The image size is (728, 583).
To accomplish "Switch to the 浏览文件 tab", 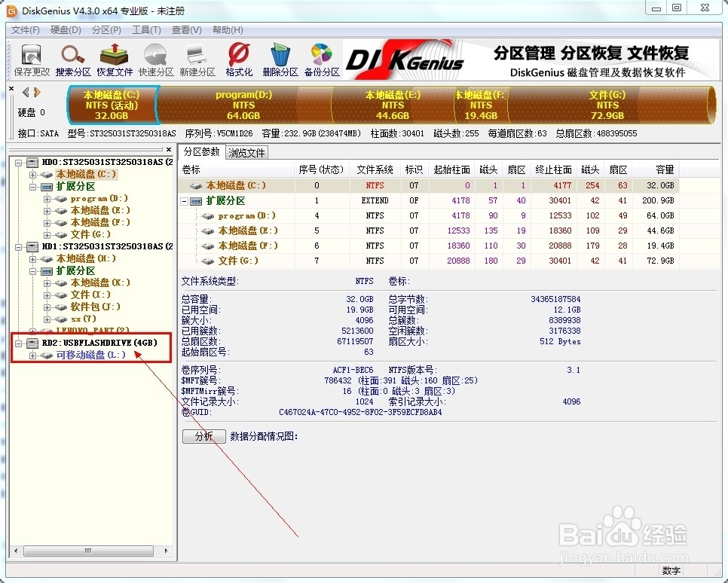I will pyautogui.click(x=248, y=151).
